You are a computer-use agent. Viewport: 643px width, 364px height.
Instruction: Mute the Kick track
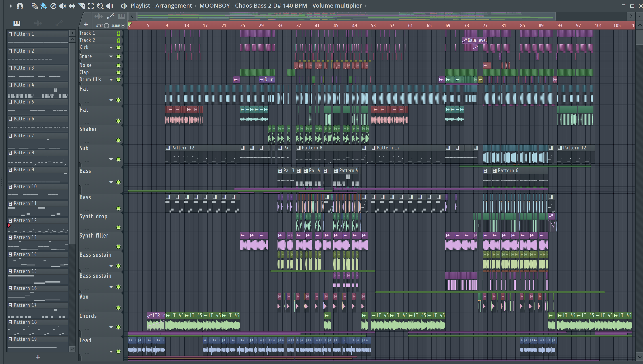point(119,48)
